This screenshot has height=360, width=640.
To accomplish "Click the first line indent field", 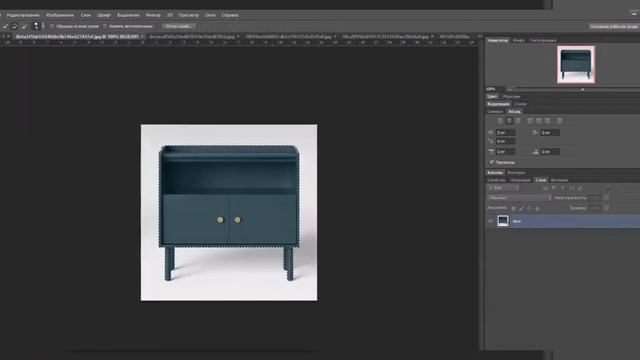I will 505,141.
